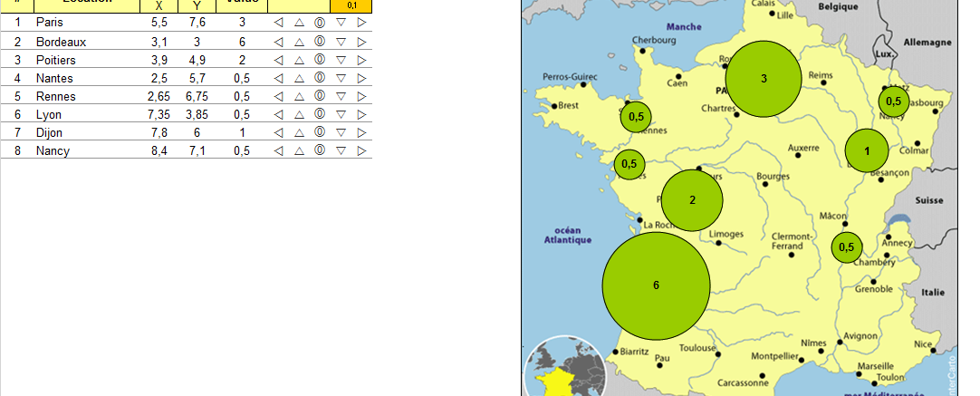Screen dimensions: 980x396
Task: Click the green bubble labeled 2 on map
Action: click(692, 200)
